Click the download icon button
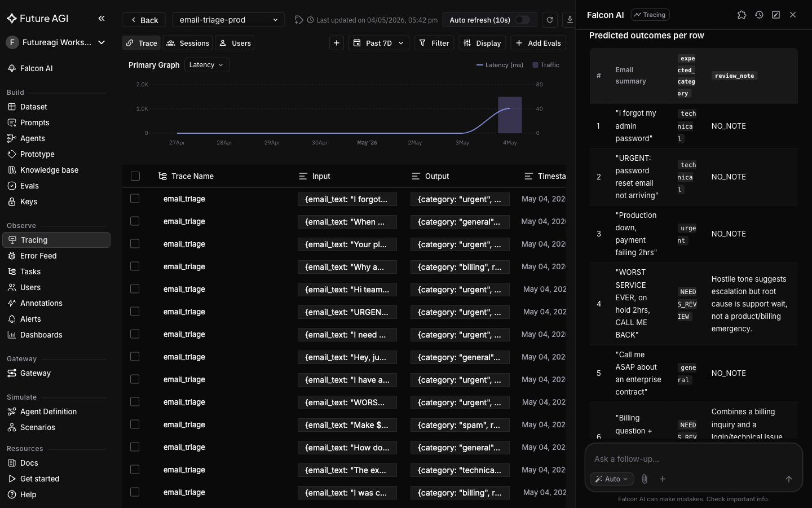This screenshot has height=508, width=812. click(x=570, y=20)
